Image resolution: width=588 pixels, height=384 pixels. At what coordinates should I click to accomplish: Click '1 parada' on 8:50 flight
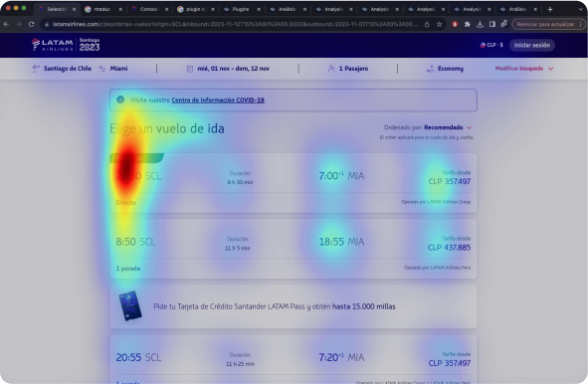coord(128,269)
